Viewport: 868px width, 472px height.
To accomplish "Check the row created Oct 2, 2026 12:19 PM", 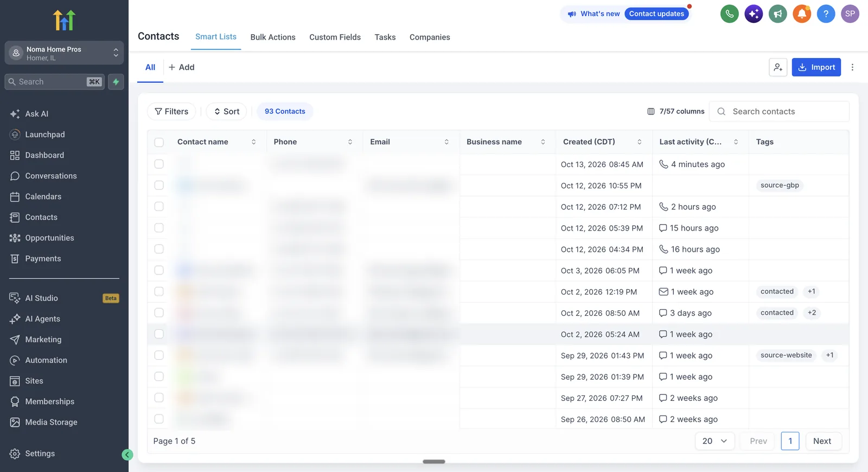I will [159, 291].
